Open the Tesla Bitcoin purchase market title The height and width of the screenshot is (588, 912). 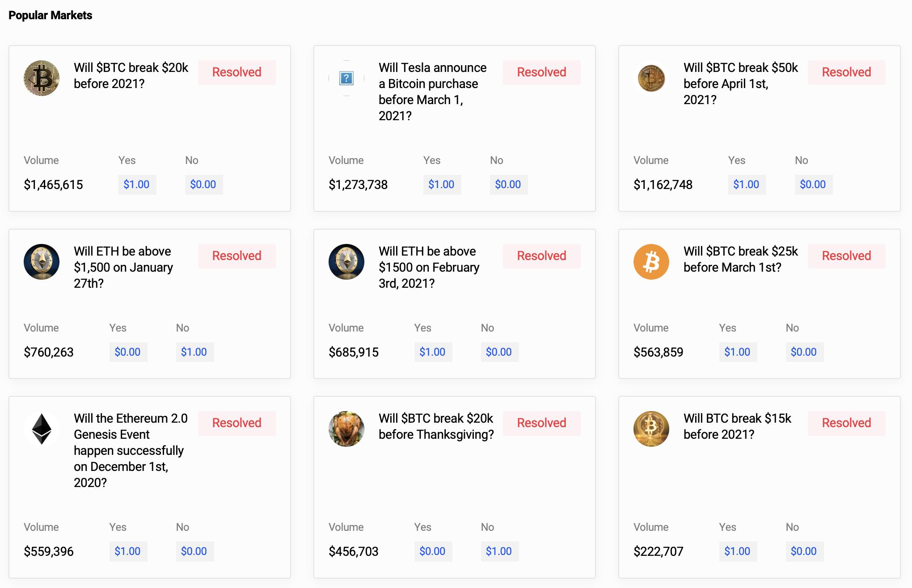(432, 92)
